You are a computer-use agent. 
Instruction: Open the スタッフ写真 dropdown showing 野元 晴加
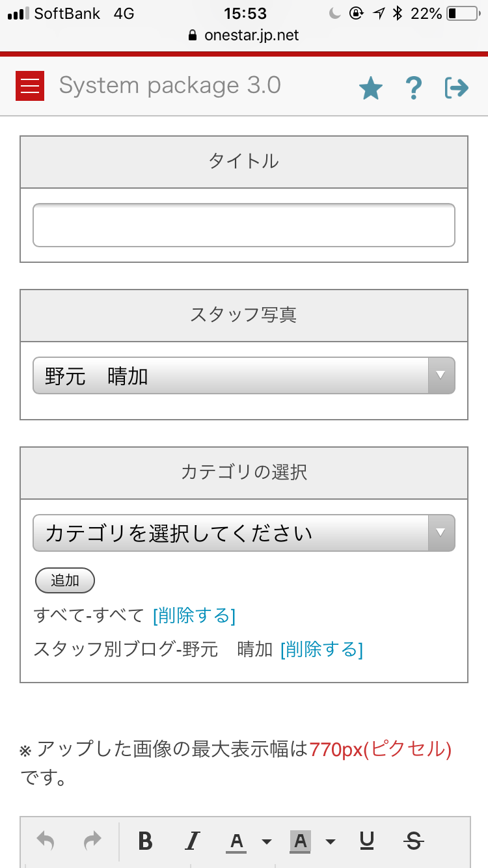(244, 375)
